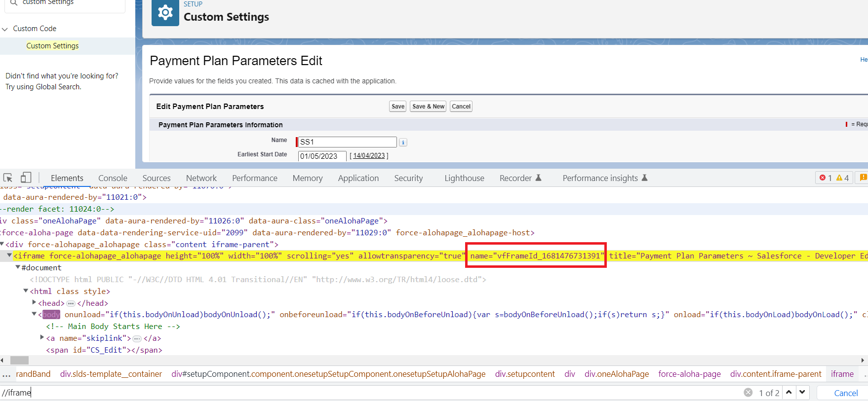Open the Performance tab
The image size is (868, 401).
click(255, 178)
